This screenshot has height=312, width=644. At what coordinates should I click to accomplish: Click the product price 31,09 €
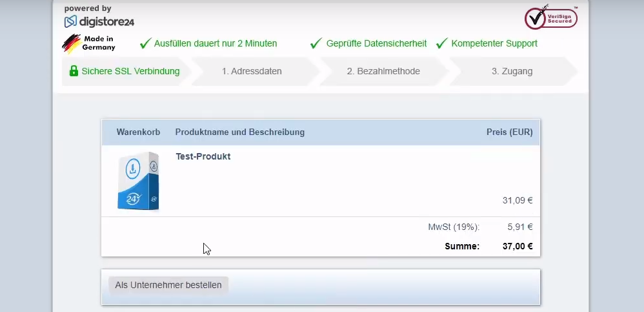tap(517, 200)
